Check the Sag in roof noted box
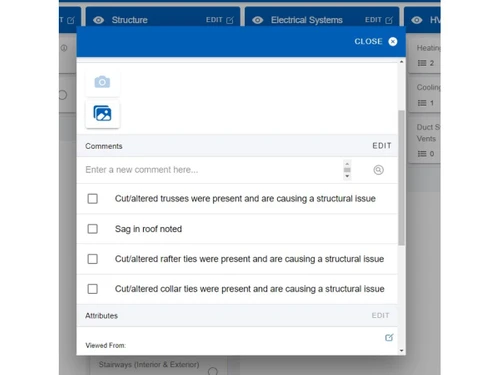This screenshot has height=375, width=500. pyautogui.click(x=93, y=229)
